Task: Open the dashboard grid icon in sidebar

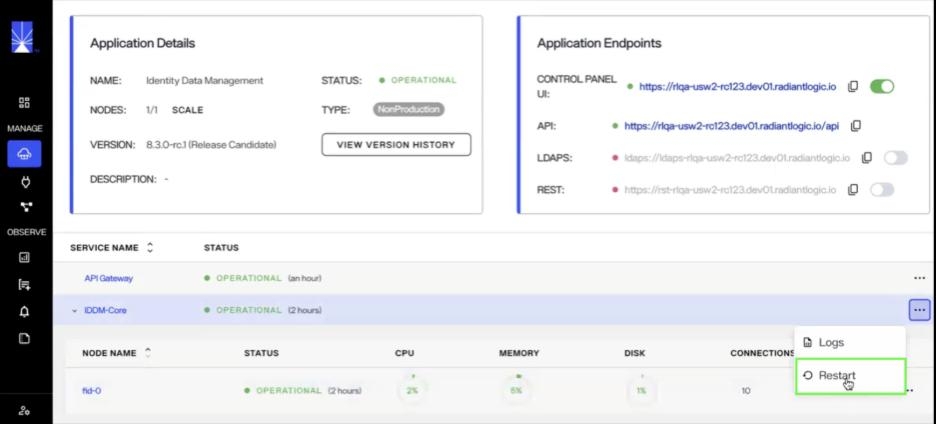Action: [x=24, y=103]
